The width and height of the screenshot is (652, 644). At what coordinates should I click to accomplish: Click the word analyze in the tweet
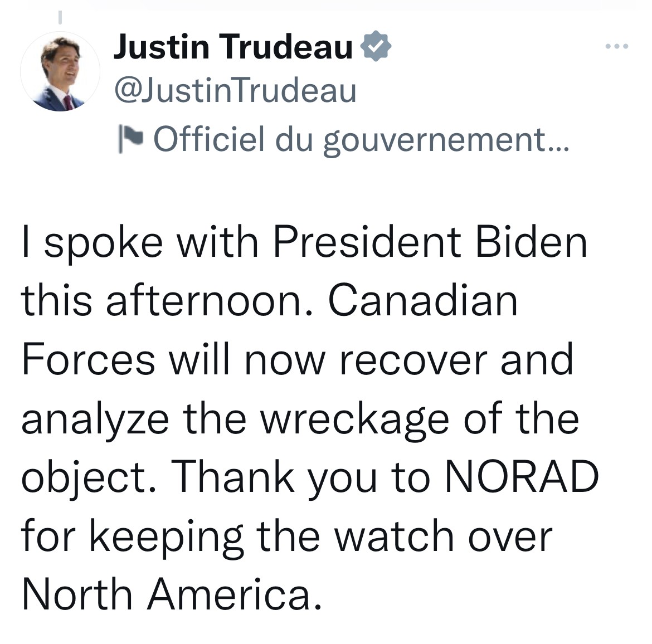click(x=95, y=420)
